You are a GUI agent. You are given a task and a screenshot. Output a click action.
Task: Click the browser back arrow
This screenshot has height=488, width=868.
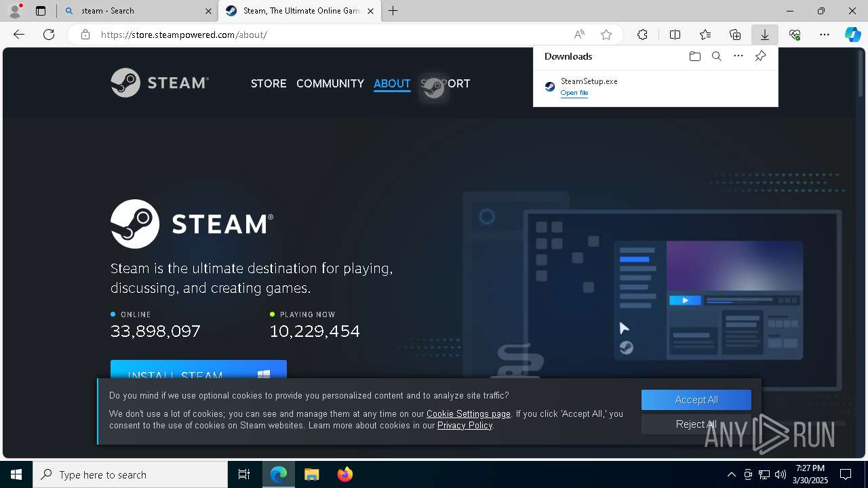tap(19, 35)
